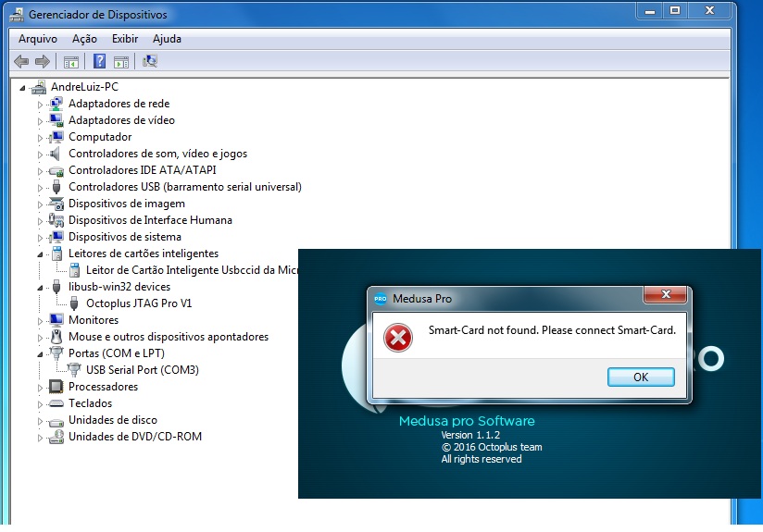Image resolution: width=763 pixels, height=532 pixels.
Task: Click the show console tree toolbar icon
Action: (x=71, y=62)
